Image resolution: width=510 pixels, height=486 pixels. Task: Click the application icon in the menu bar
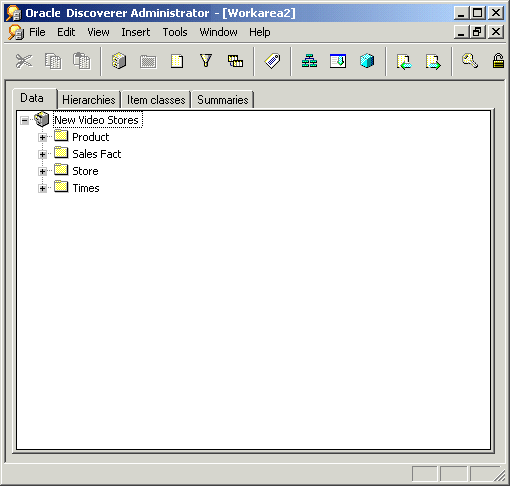click(16, 32)
